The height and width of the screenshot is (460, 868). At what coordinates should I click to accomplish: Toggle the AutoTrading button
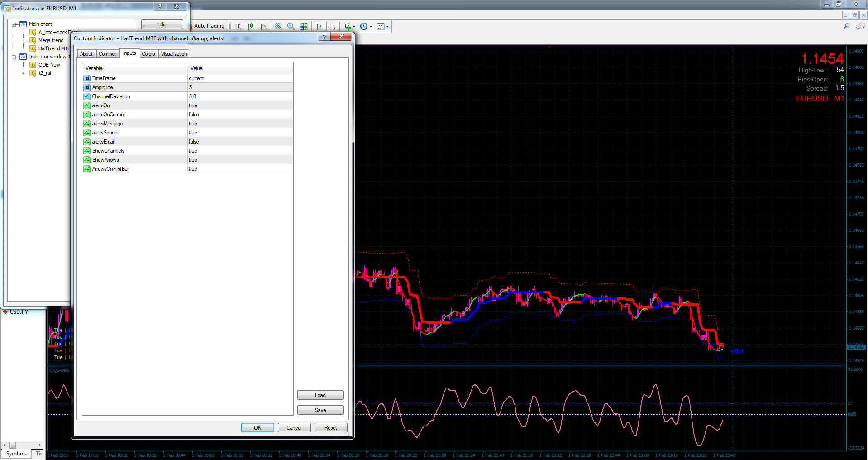(208, 26)
